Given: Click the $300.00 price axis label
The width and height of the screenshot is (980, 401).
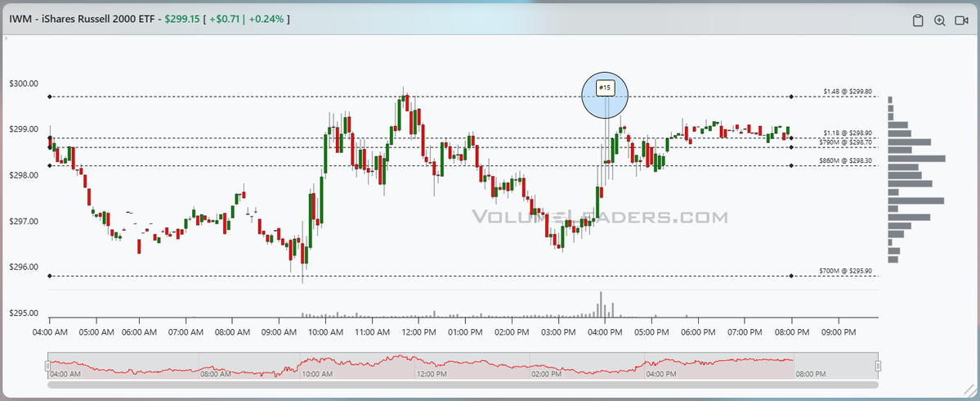Looking at the screenshot, I should 24,83.
